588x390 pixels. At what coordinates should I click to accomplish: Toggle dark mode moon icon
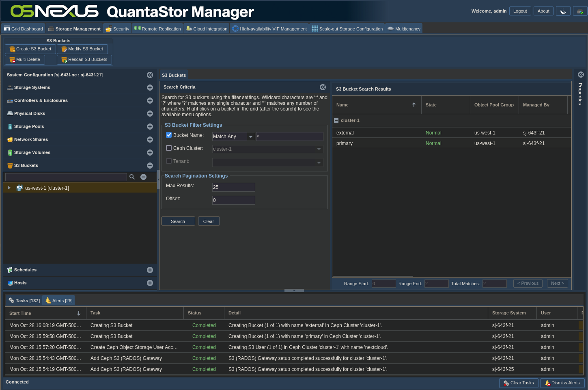coord(563,11)
